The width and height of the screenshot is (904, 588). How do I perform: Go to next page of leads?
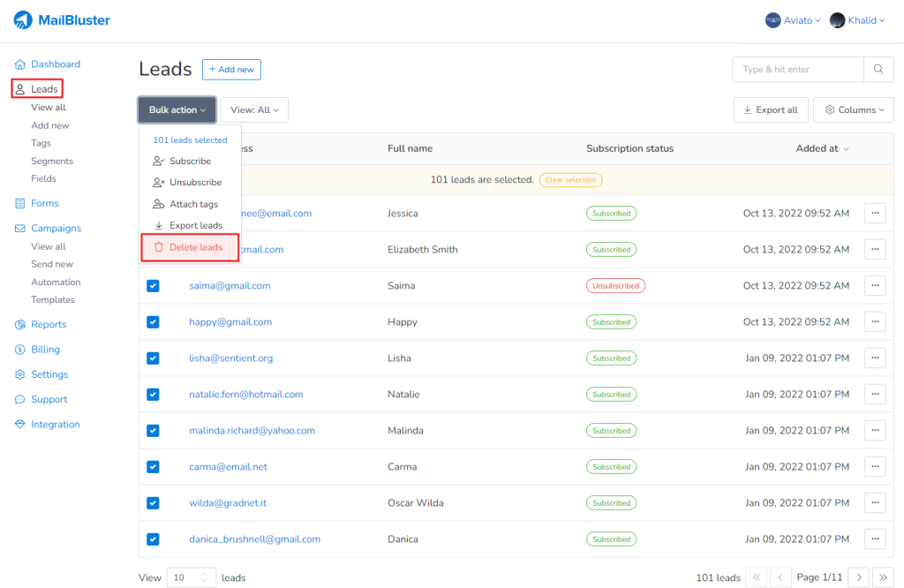[x=858, y=577]
